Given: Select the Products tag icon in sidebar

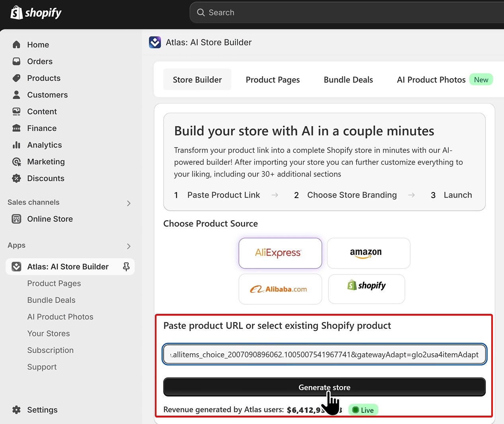Looking at the screenshot, I should click(x=16, y=78).
